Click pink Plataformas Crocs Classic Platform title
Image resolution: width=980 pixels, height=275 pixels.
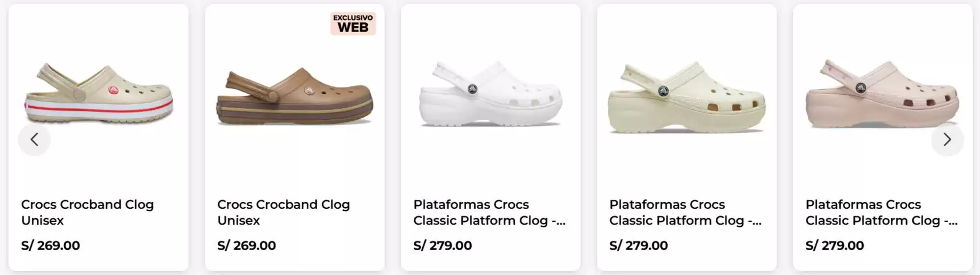pos(881,212)
